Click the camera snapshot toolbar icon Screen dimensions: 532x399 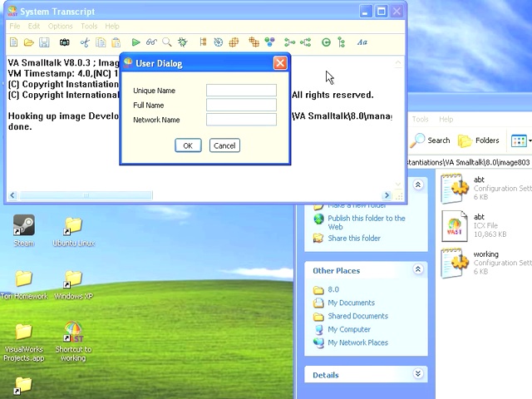click(x=65, y=42)
